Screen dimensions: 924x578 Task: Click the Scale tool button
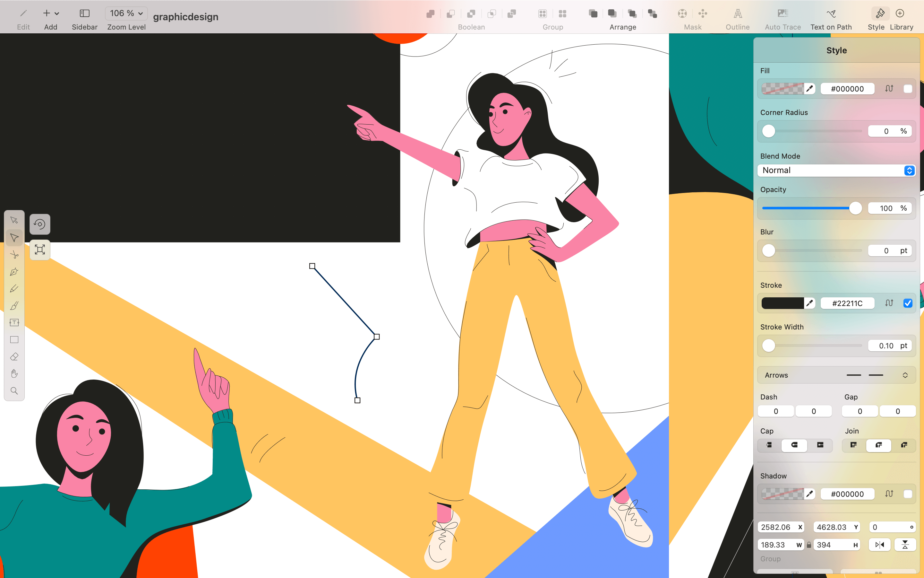coord(40,250)
